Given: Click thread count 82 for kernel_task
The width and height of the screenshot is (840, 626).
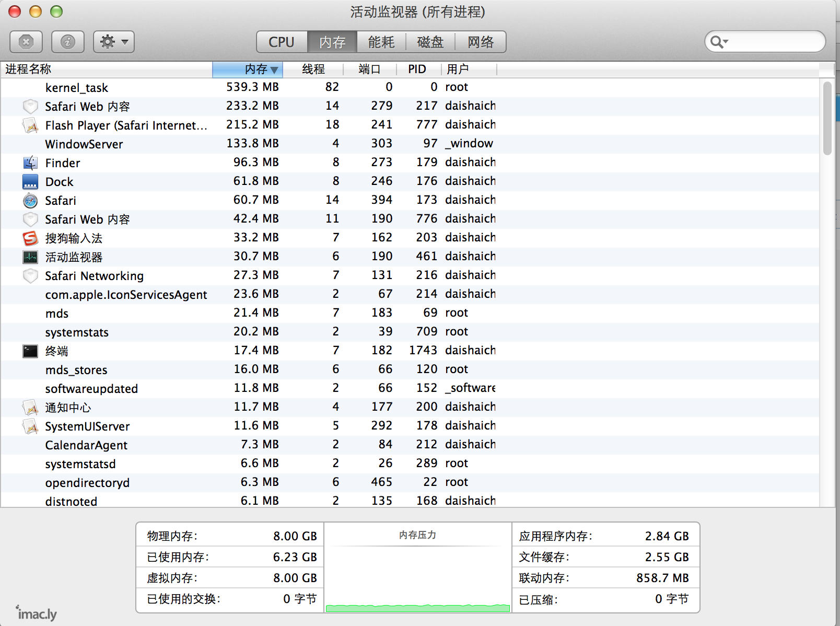Looking at the screenshot, I should click(332, 87).
